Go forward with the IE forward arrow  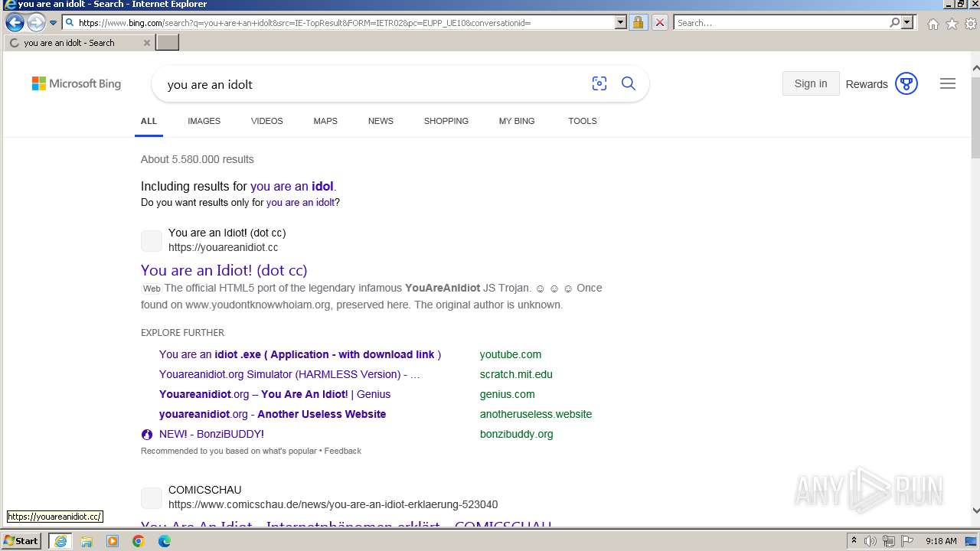click(x=36, y=23)
